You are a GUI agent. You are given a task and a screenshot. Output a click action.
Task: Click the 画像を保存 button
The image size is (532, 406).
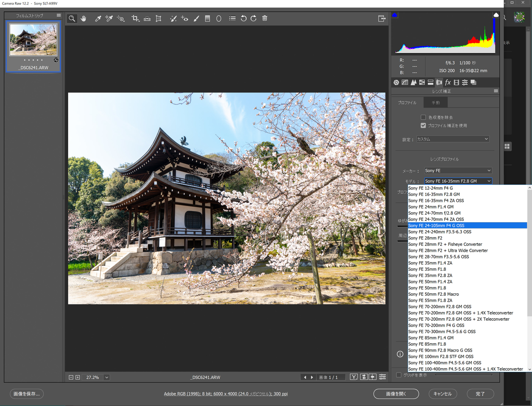point(27,394)
